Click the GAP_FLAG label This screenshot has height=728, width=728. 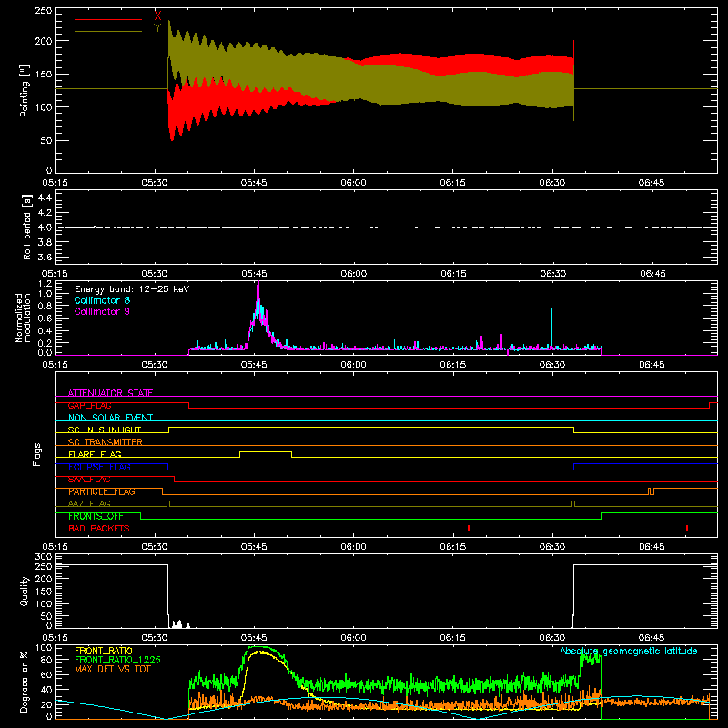click(x=89, y=405)
